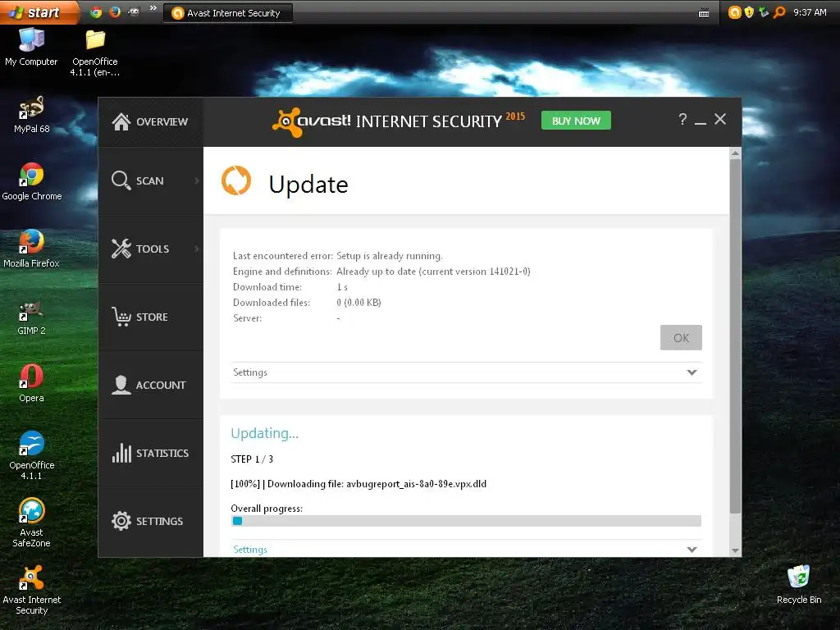Open the ACCOUNT section
Image resolution: width=840 pixels, height=630 pixels.
(x=151, y=385)
